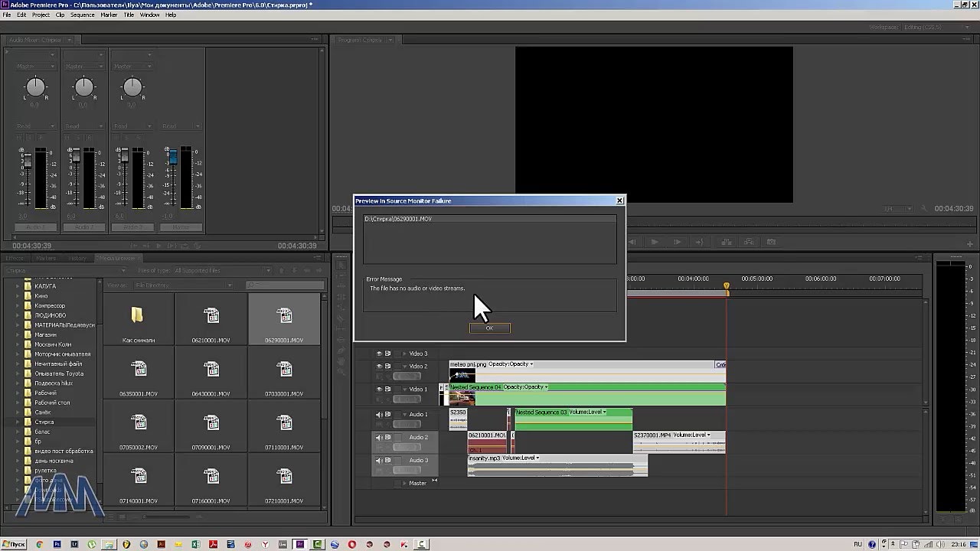The image size is (980, 551).
Task: Switch to the Effects tab
Action: [15, 259]
